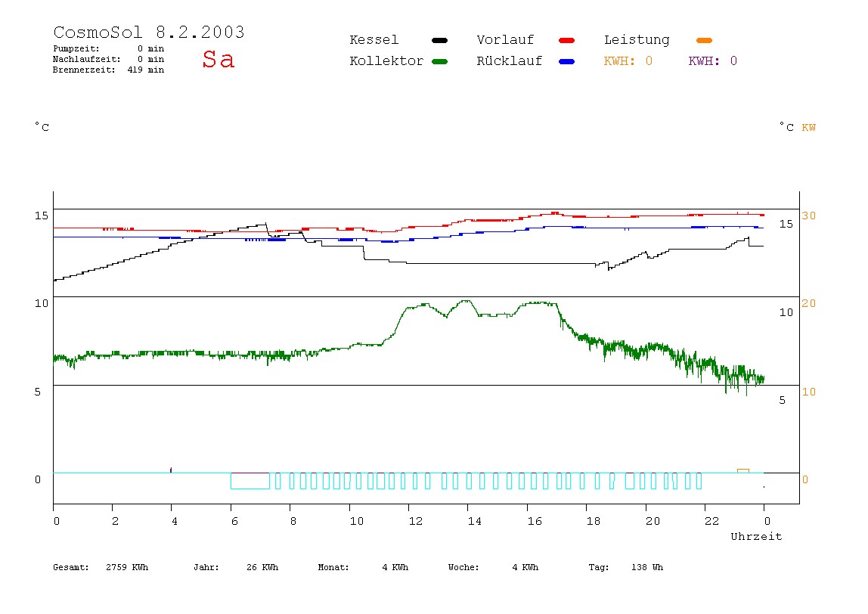Viewport: 868px width, 614px height.
Task: Click the '138 Wh' daily value
Action: coord(647,567)
